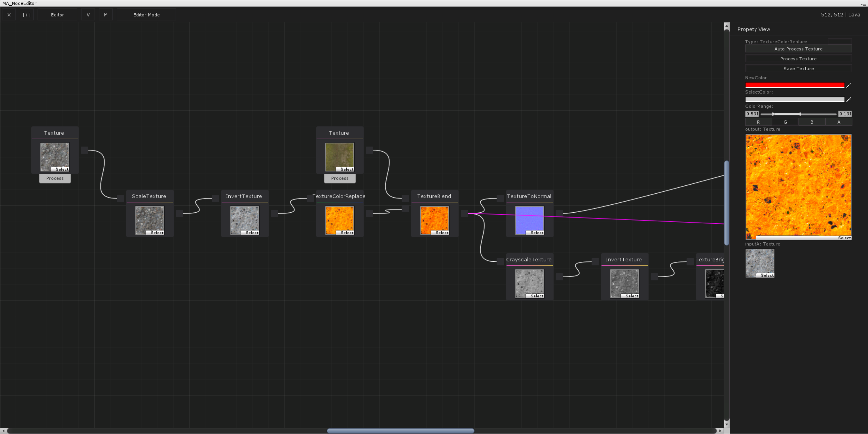Viewport: 868px width, 434px height.
Task: Open the Editor menu
Action: (x=58, y=15)
